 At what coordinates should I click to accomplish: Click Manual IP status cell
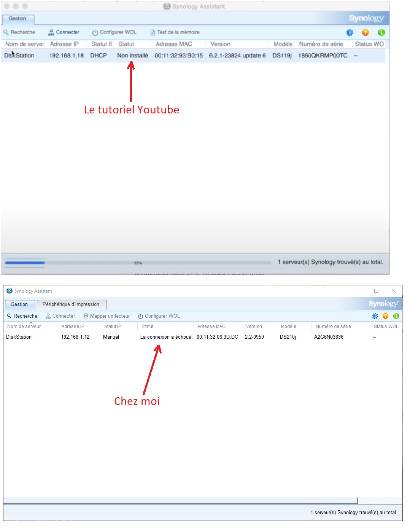(x=111, y=337)
